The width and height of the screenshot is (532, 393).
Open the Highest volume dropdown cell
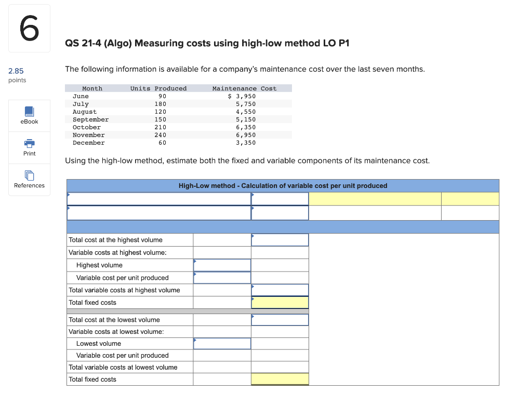222,265
